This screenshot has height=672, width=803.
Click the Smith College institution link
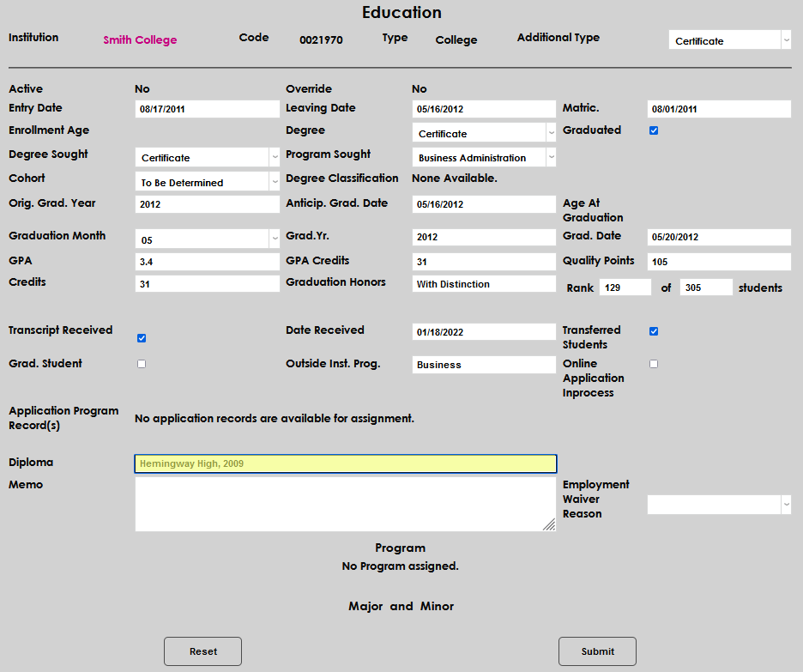[140, 40]
